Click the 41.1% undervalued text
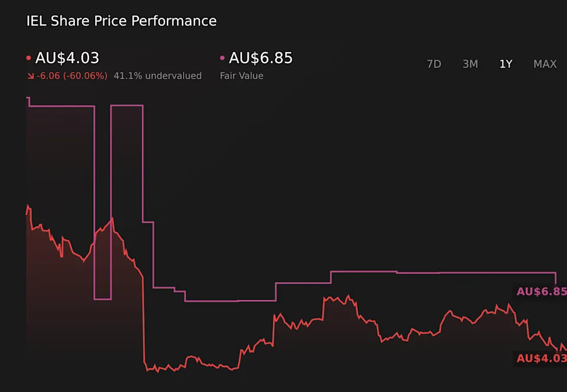567x392 pixels. point(158,76)
